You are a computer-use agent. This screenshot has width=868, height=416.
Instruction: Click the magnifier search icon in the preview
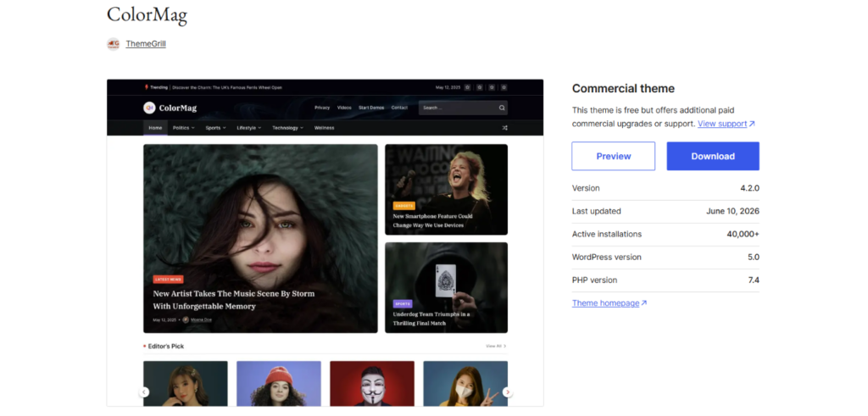tap(502, 108)
